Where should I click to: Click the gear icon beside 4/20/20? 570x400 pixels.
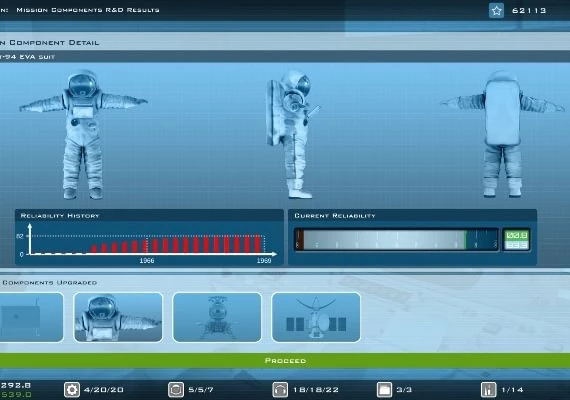(x=72, y=389)
